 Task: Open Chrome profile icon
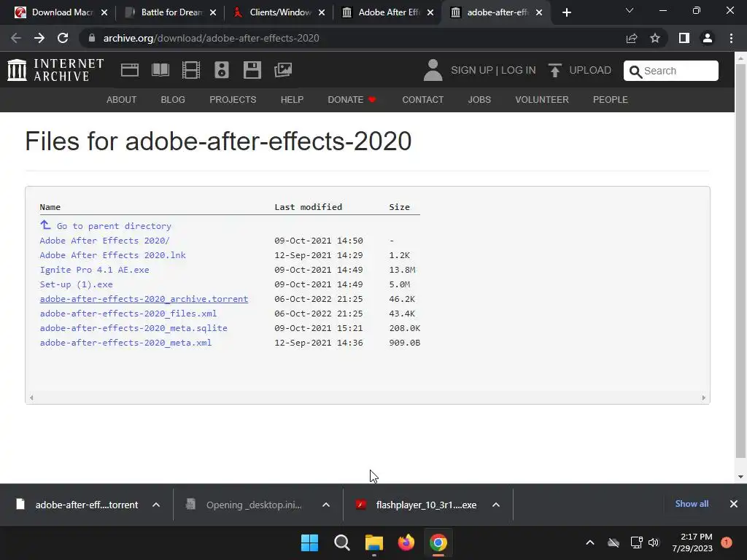tap(708, 38)
